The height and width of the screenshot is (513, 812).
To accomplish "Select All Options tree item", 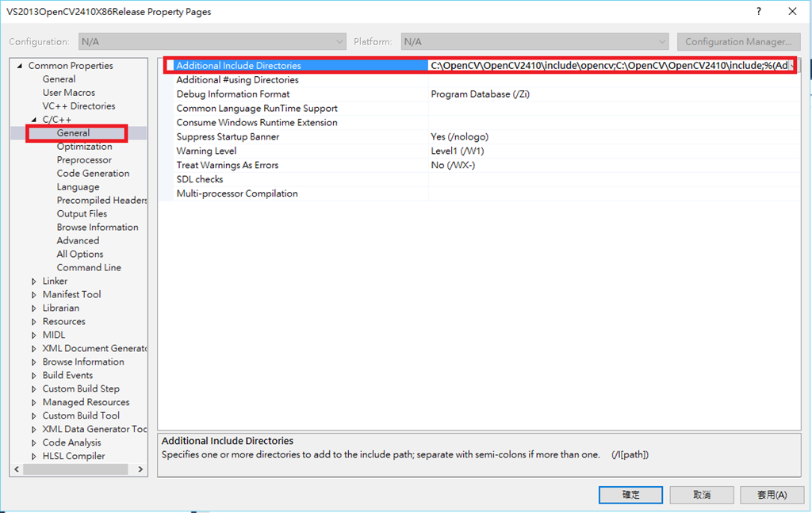I will pyautogui.click(x=80, y=255).
